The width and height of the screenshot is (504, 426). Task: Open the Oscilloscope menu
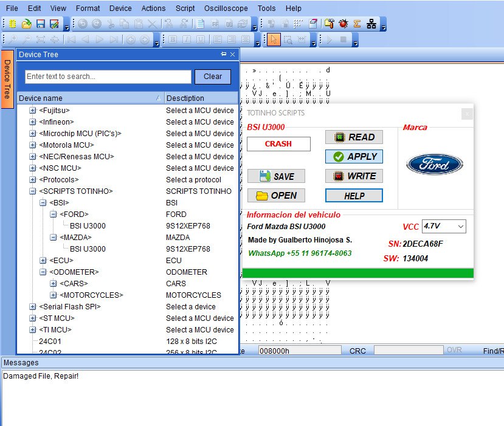pos(226,9)
